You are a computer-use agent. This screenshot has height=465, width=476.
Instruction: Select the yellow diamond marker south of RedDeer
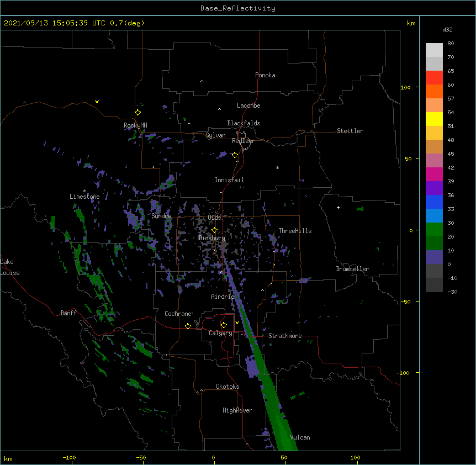(235, 155)
